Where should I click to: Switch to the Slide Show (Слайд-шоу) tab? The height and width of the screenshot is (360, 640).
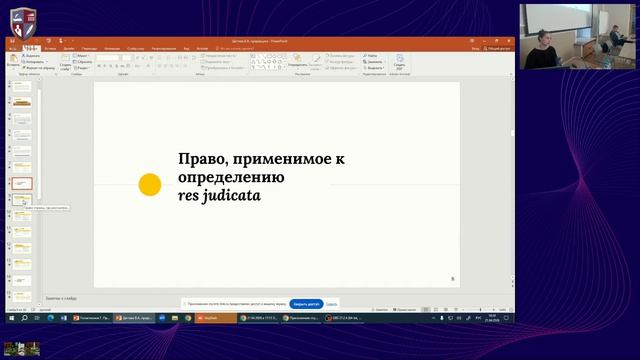135,48
